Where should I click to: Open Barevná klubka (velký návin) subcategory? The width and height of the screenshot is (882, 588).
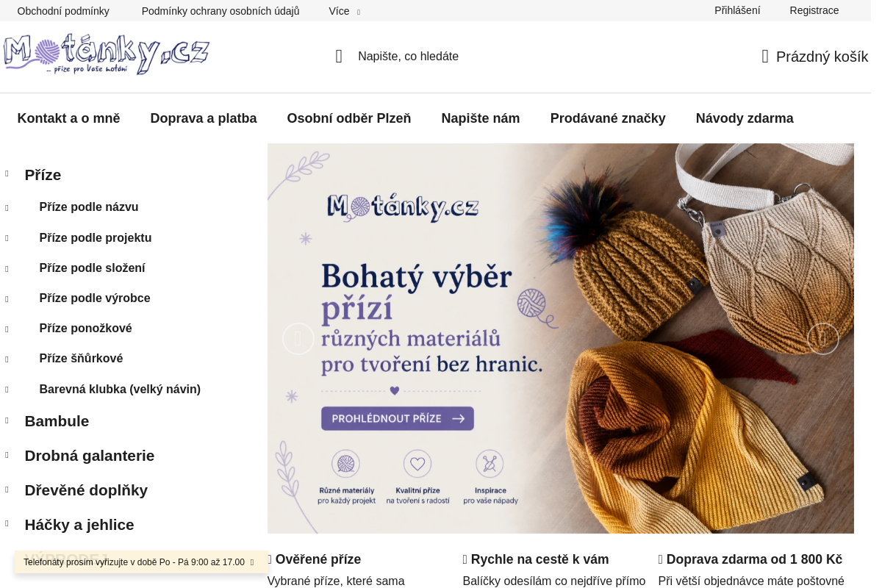point(120,390)
